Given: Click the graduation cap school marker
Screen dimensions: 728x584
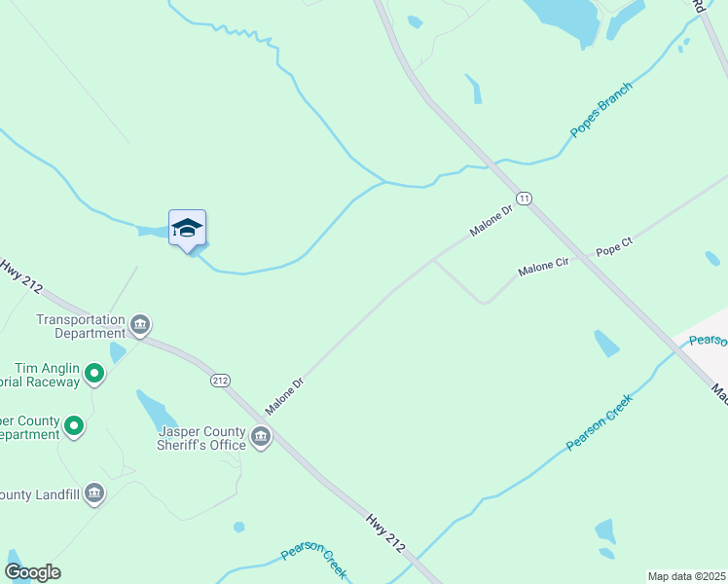Looking at the screenshot, I should click(x=187, y=231).
